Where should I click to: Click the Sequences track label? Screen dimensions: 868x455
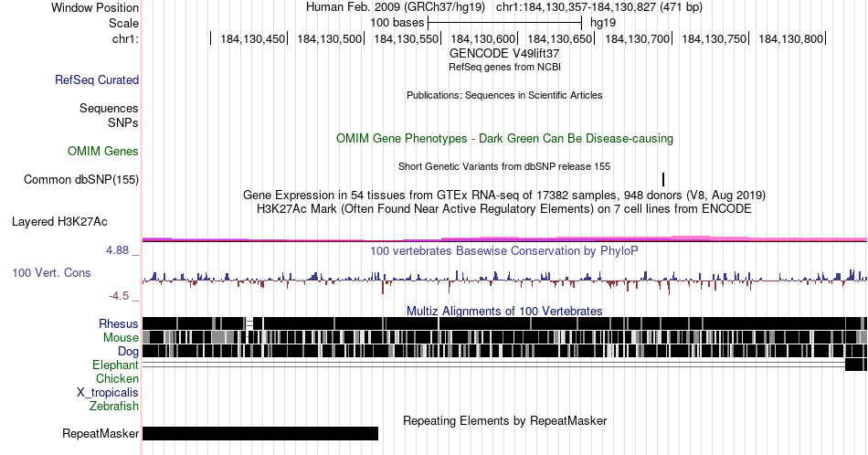pyautogui.click(x=109, y=108)
